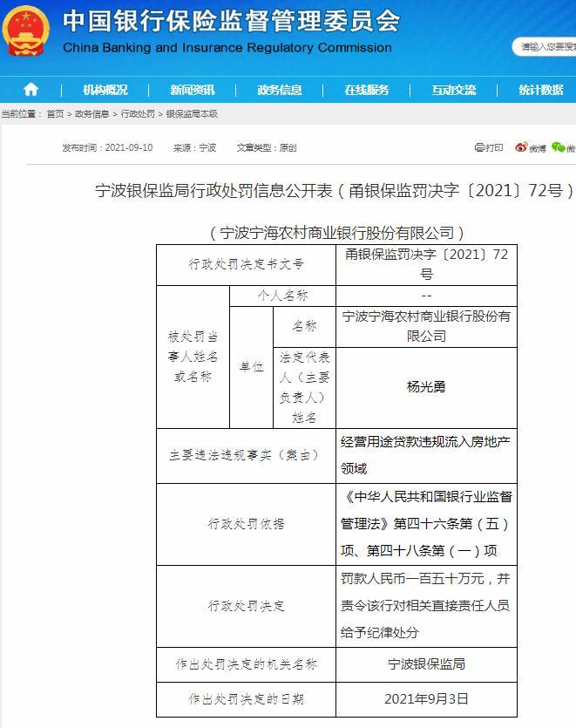This screenshot has width=576, height=728.
Task: Click the 宁波宁海农村商业银行股份有限公司 table cell
Action: (x=426, y=326)
